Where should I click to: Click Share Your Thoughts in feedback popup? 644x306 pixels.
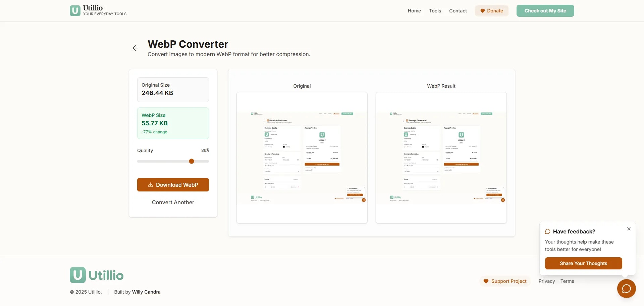(583, 263)
